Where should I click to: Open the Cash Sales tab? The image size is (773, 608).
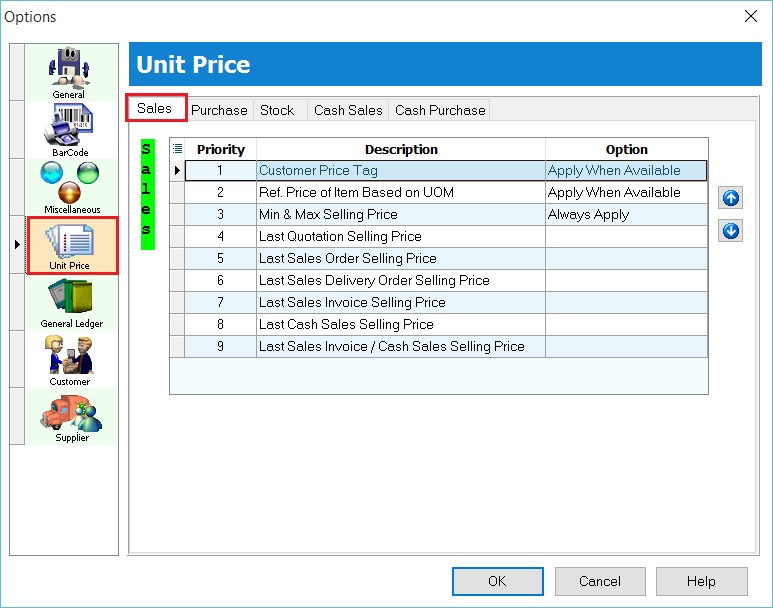[348, 110]
